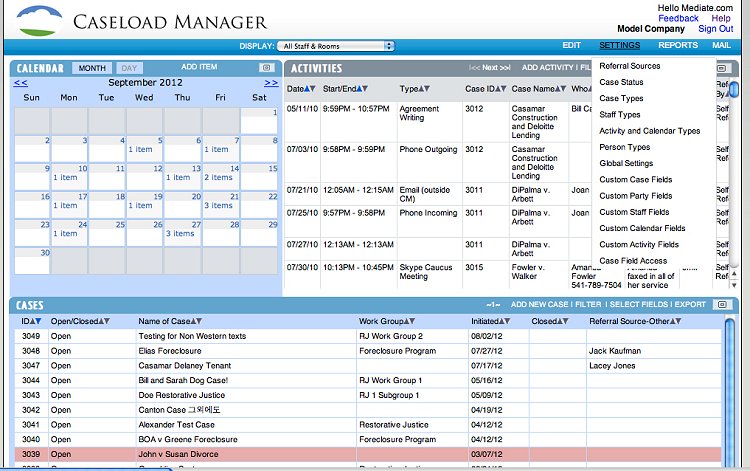Click the Help link
This screenshot has height=471, width=750.
(x=720, y=19)
